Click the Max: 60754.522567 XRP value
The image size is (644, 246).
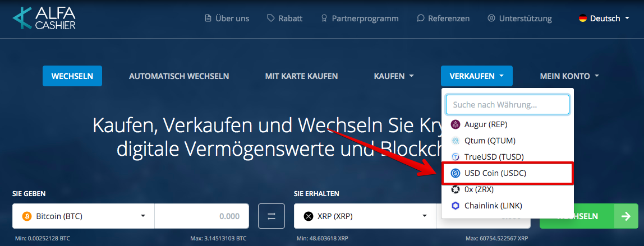click(497, 238)
